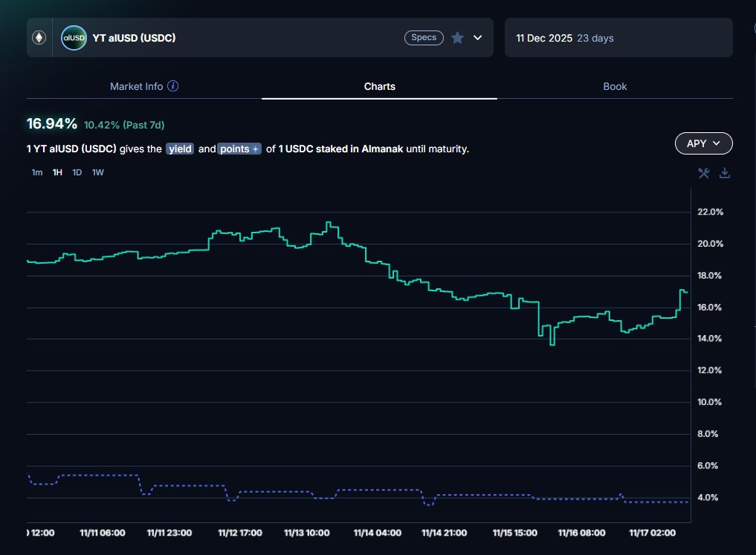Click the sparkle icon in points tag
This screenshot has width=756, height=555.
click(256, 149)
